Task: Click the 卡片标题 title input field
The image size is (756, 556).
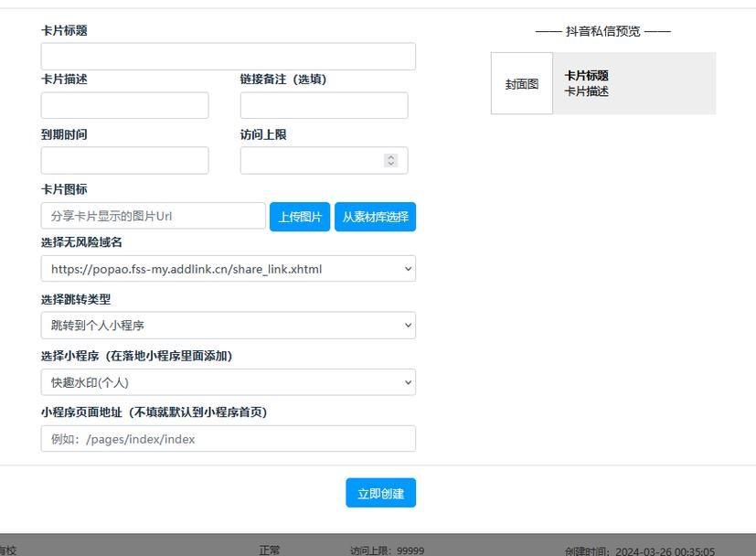Action: point(228,56)
